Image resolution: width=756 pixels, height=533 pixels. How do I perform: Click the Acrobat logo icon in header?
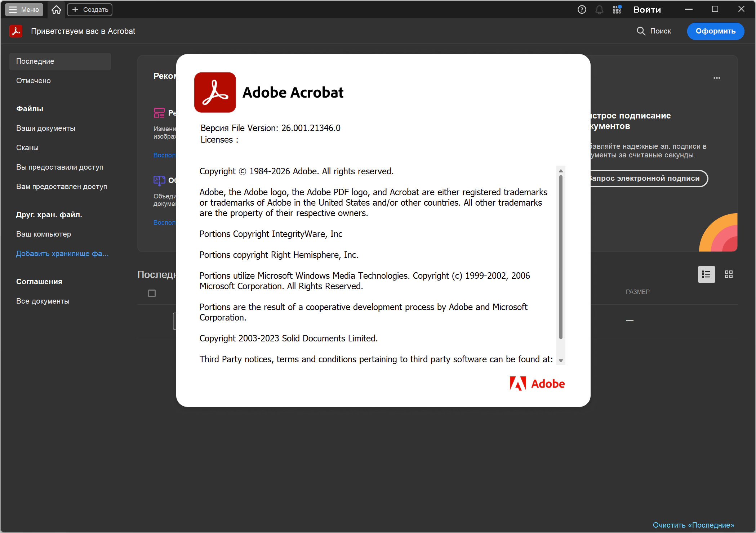point(16,31)
